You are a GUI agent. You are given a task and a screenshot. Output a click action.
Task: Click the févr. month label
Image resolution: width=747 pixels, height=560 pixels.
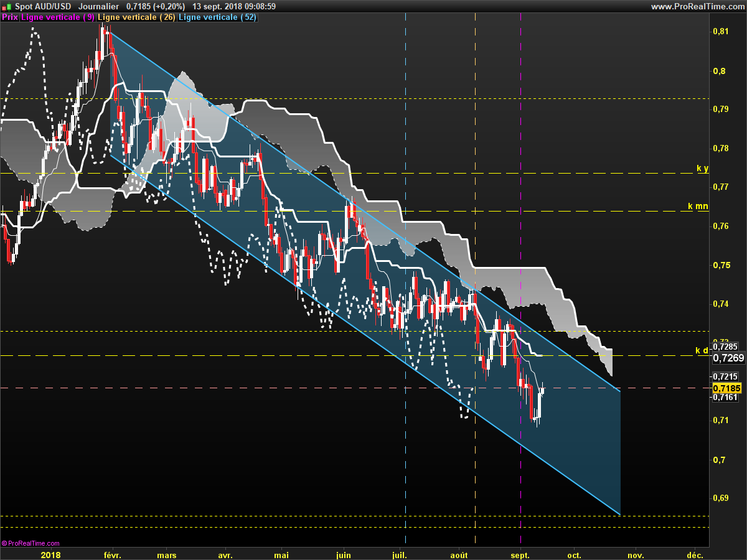(112, 555)
